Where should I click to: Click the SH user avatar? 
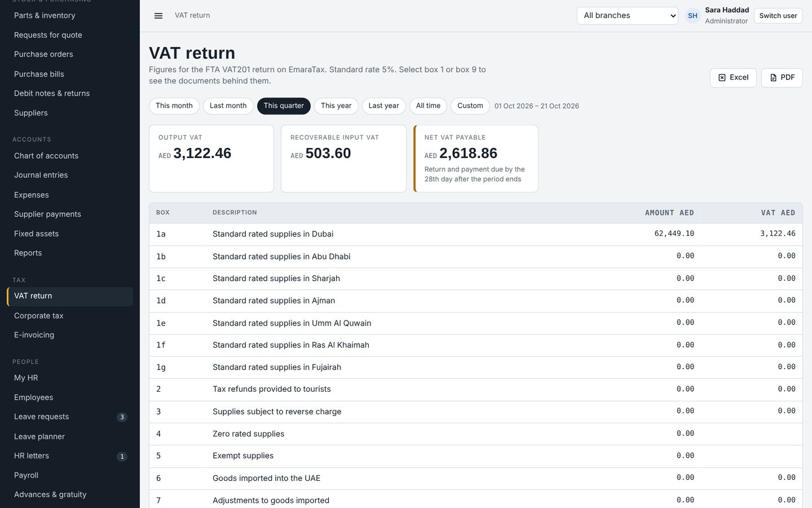[x=692, y=16]
